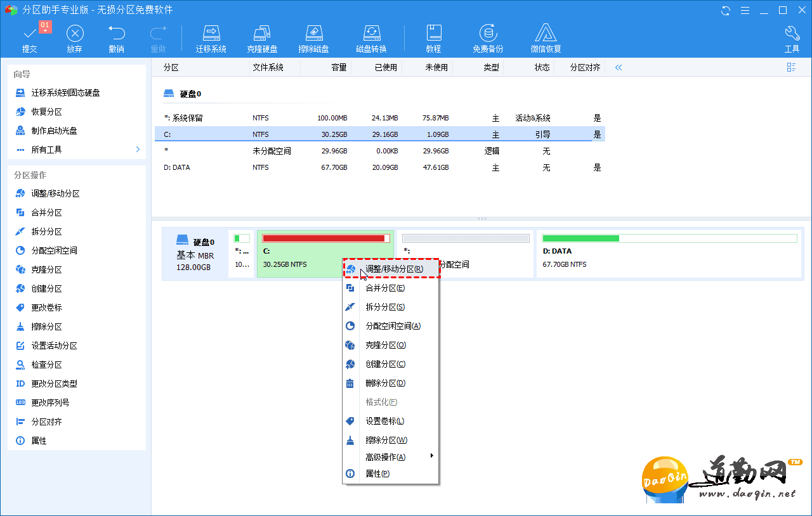812x516 pixels.
Task: Select the C: partition table row
Action: point(380,134)
